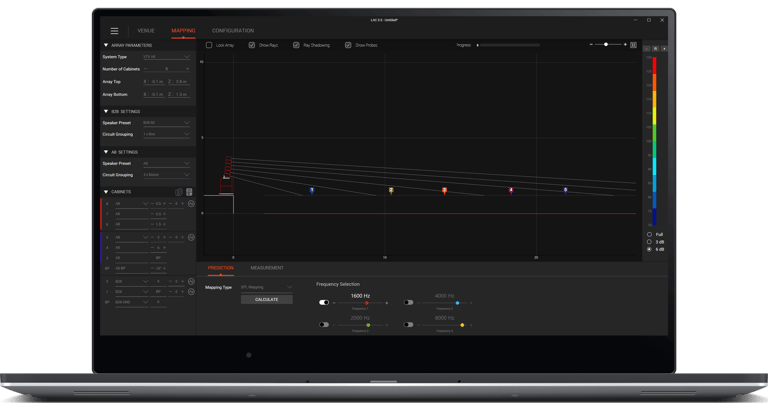Click the zoom minus icon in the mapping toolbar
This screenshot has height=403, width=768.
tap(591, 45)
